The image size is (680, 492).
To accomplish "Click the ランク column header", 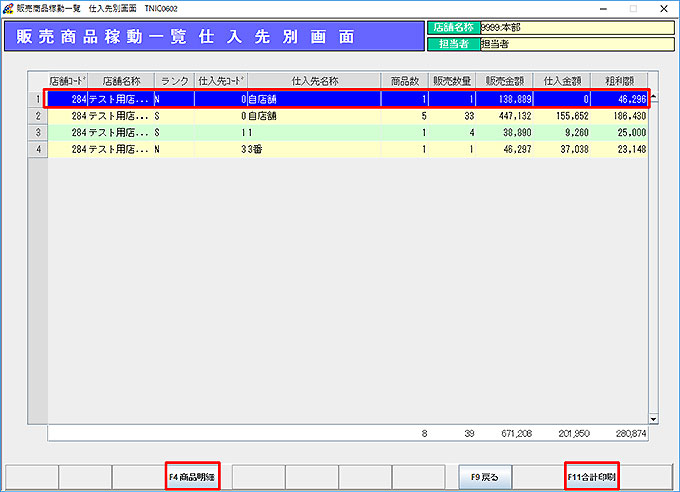I will pos(173,80).
